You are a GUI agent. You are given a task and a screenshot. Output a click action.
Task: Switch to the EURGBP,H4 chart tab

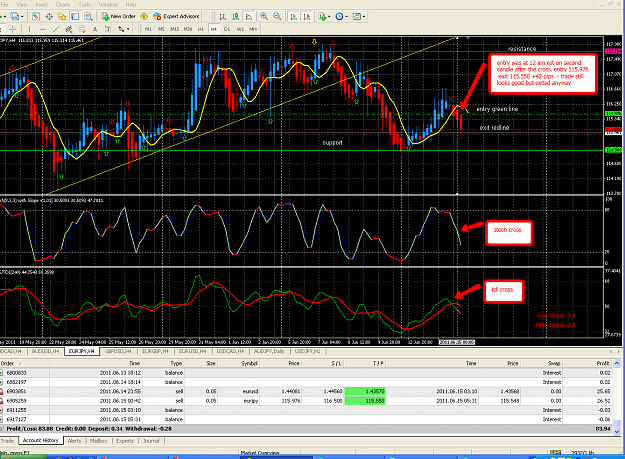tap(155, 351)
